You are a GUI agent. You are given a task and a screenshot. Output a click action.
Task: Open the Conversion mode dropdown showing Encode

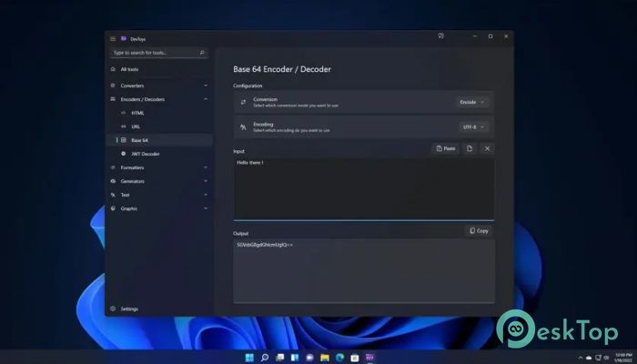coord(472,102)
